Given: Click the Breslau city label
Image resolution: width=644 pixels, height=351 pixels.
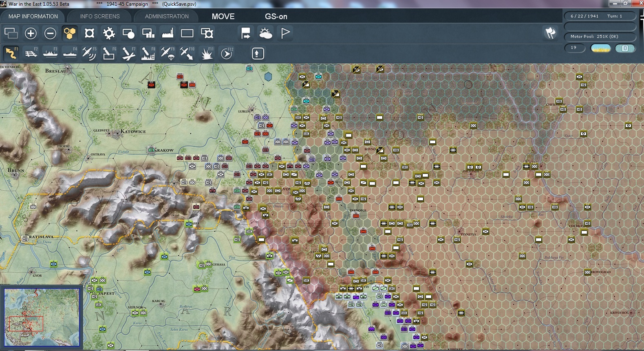Looking at the screenshot, I should click(x=55, y=71).
